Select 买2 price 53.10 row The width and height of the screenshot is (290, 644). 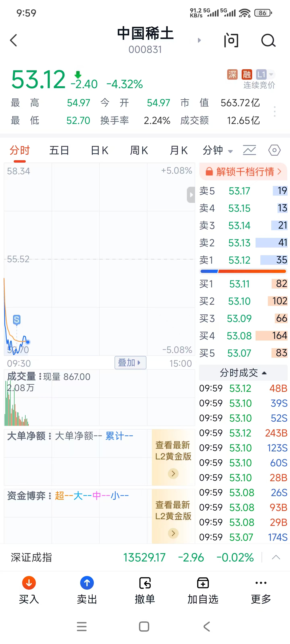click(243, 301)
